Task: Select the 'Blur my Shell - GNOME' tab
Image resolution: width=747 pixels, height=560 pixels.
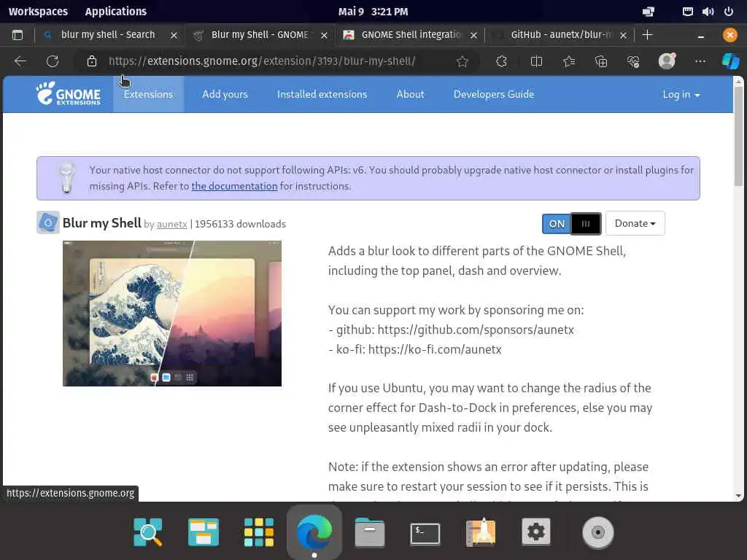Action: [260, 35]
